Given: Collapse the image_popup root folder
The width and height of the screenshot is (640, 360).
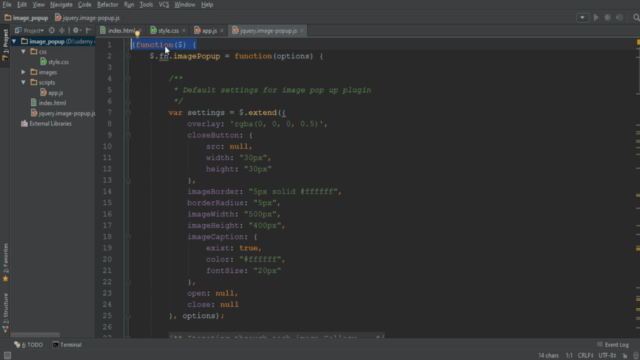Looking at the screenshot, I should click(14, 41).
